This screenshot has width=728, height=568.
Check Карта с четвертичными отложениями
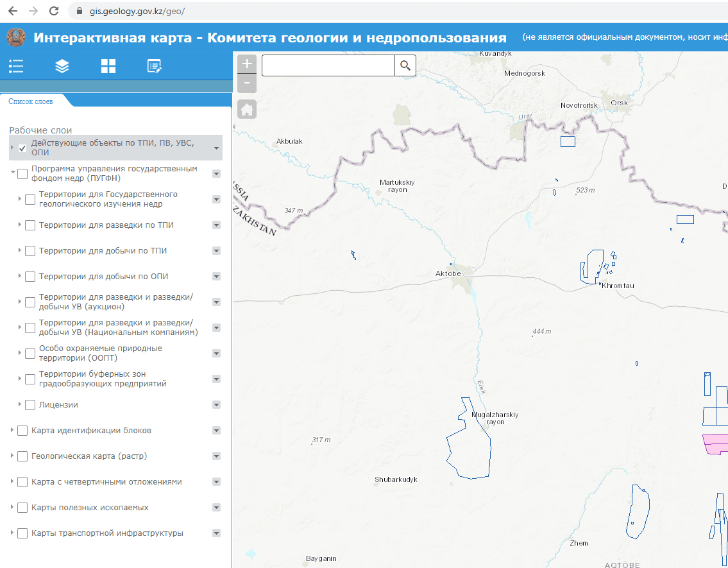[x=22, y=482]
